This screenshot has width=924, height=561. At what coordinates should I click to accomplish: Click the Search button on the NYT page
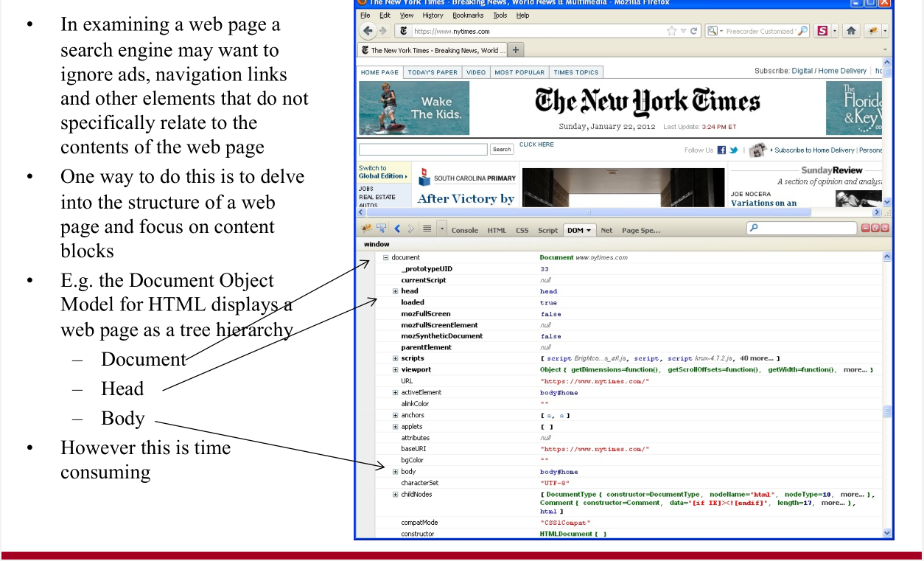502,149
